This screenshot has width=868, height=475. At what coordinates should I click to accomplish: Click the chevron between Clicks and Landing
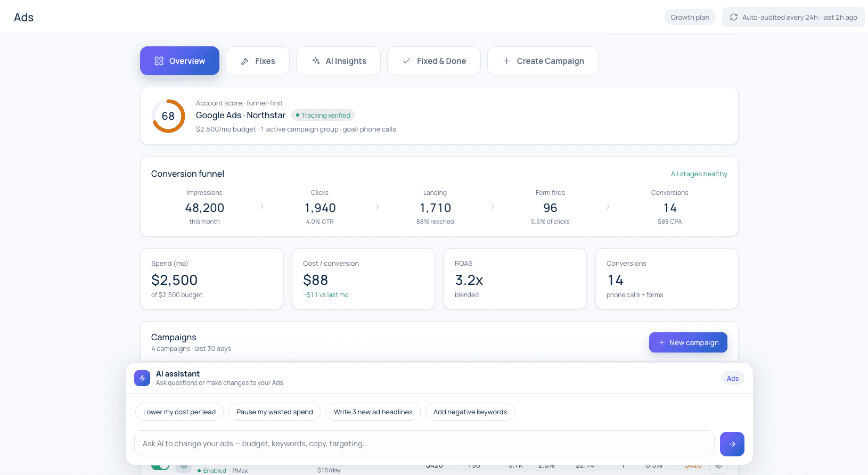(x=378, y=207)
